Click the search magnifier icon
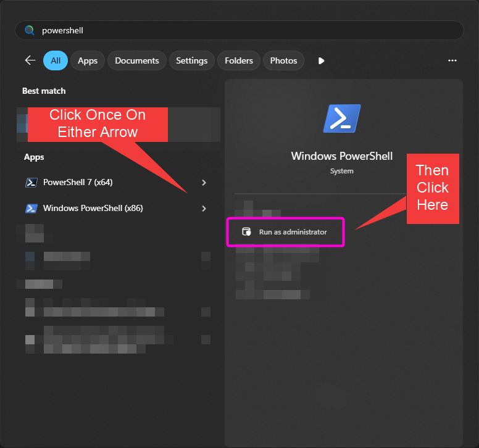479x448 pixels. tap(30, 30)
